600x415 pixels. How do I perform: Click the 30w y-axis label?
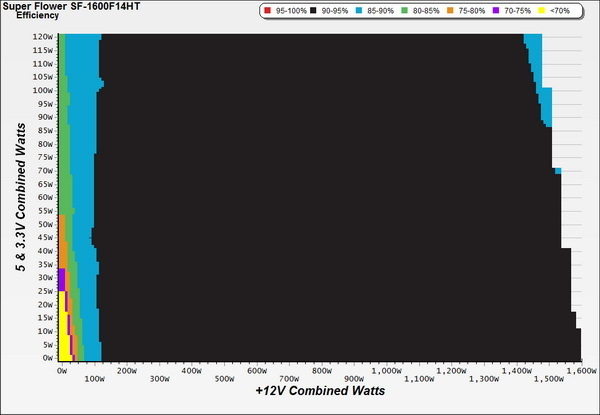click(45, 278)
